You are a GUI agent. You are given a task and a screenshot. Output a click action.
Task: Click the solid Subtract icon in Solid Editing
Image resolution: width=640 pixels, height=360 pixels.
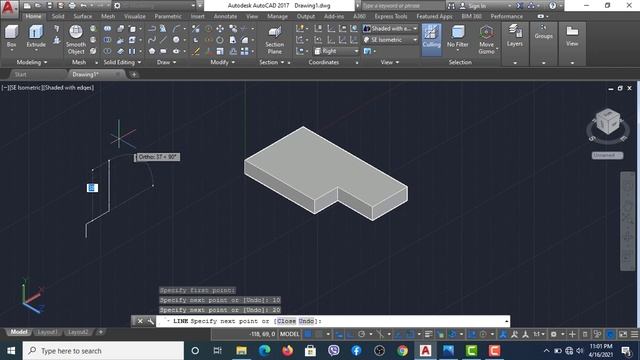107,40
